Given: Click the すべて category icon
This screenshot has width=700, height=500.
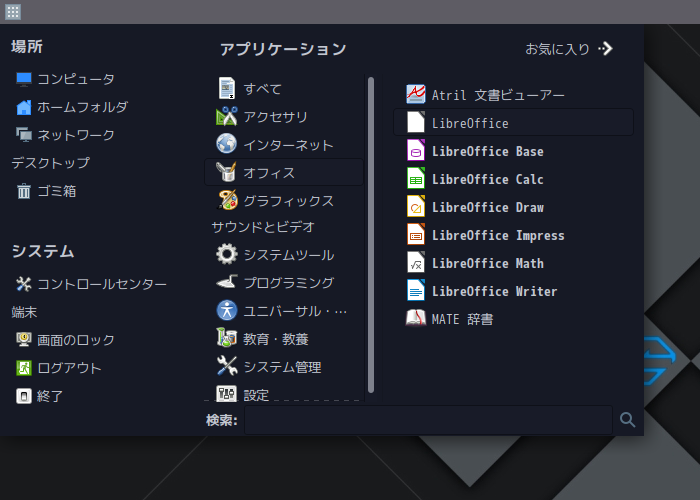Looking at the screenshot, I should coord(227,88).
